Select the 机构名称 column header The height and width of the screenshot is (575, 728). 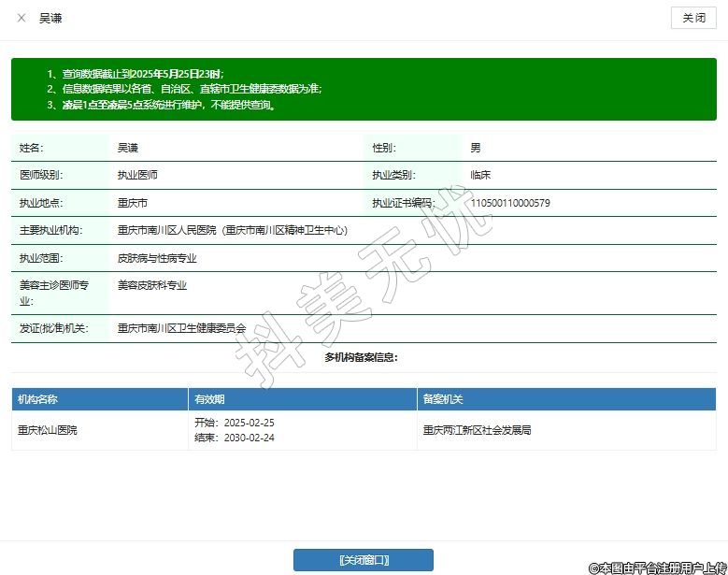point(38,399)
